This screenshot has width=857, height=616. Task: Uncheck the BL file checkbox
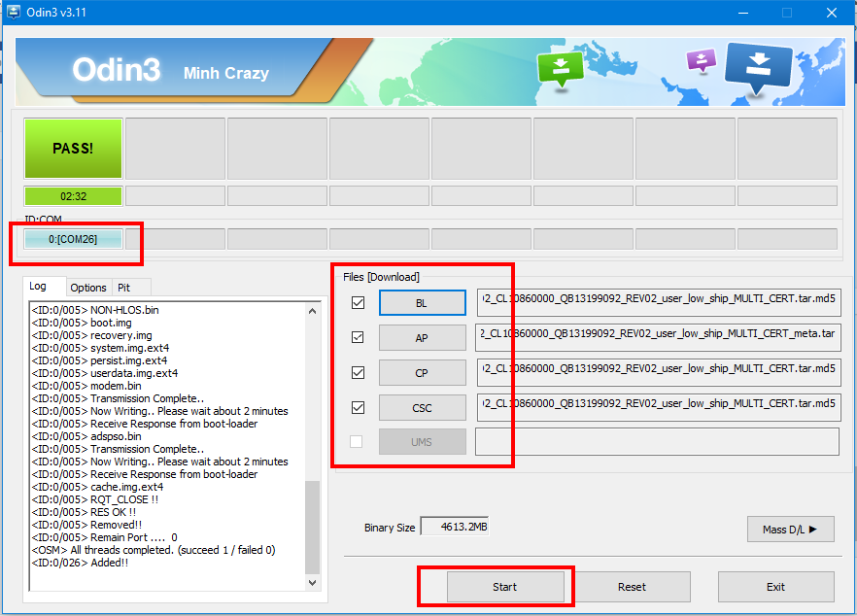pos(358,303)
